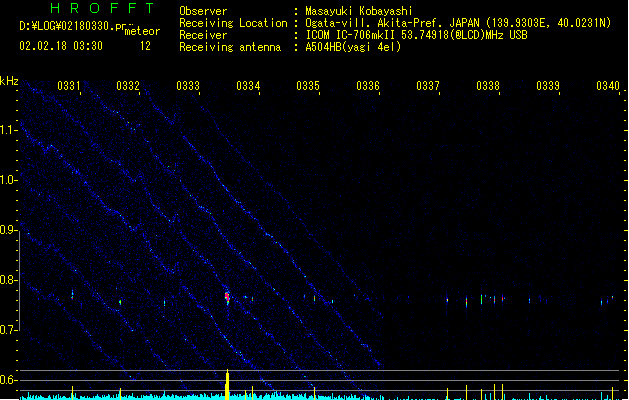Click the meteor count value 12
This screenshot has width=629, height=400.
[145, 46]
